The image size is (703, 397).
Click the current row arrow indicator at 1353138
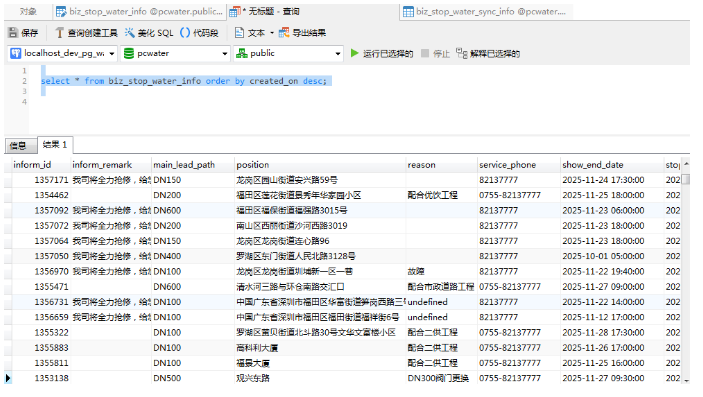(x=8, y=378)
